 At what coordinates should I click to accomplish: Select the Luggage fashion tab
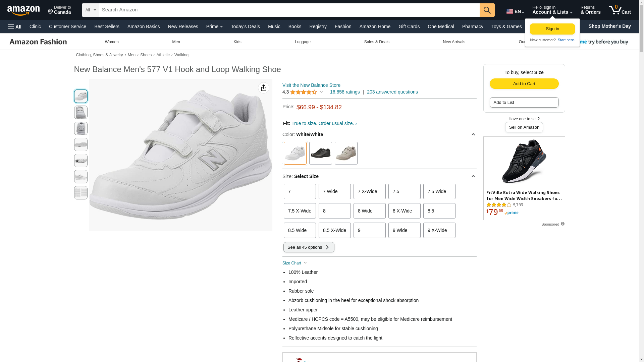(x=303, y=42)
